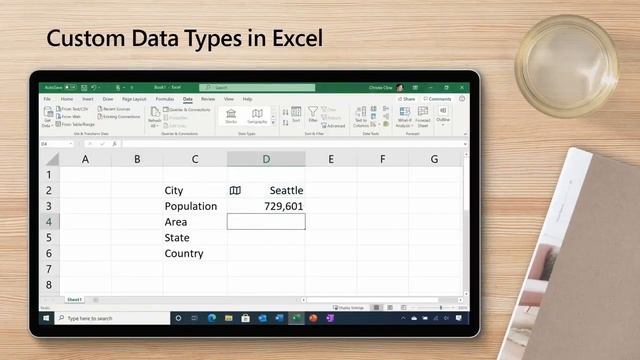Switch to the View tab

pyautogui.click(x=229, y=99)
